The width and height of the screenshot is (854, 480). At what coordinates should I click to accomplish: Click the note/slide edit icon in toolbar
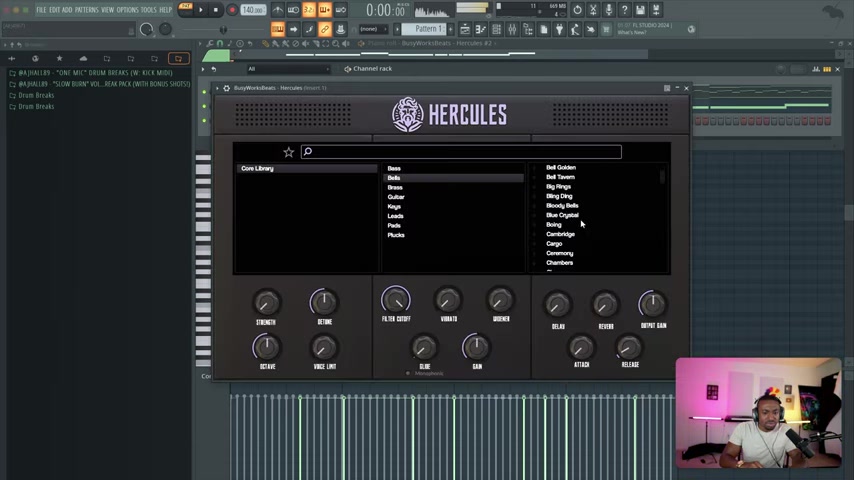tap(309, 29)
